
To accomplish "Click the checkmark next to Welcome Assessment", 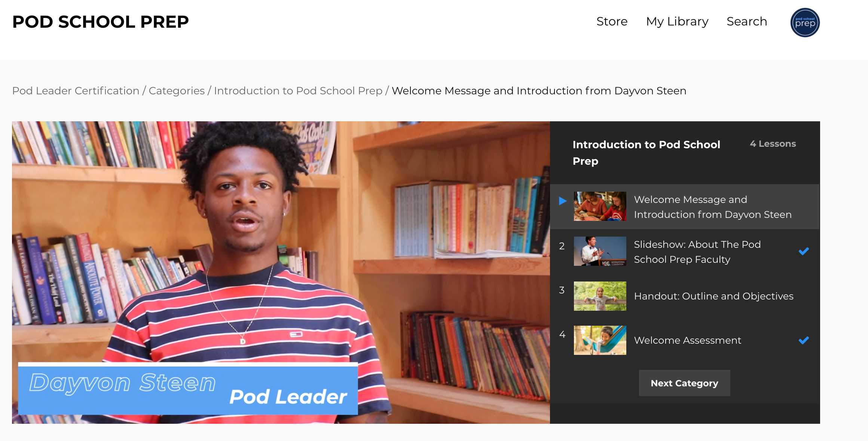I will coord(804,340).
